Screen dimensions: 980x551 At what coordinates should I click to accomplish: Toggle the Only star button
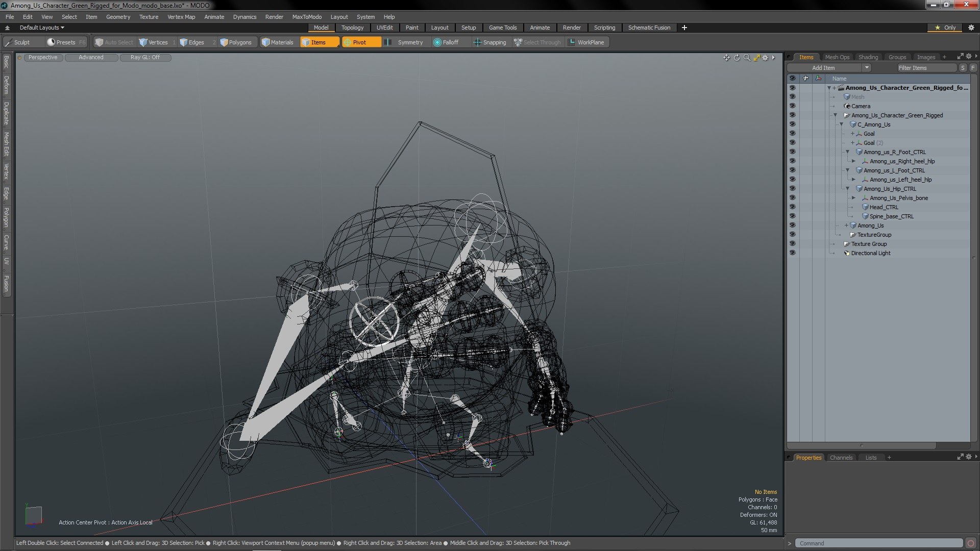click(945, 28)
